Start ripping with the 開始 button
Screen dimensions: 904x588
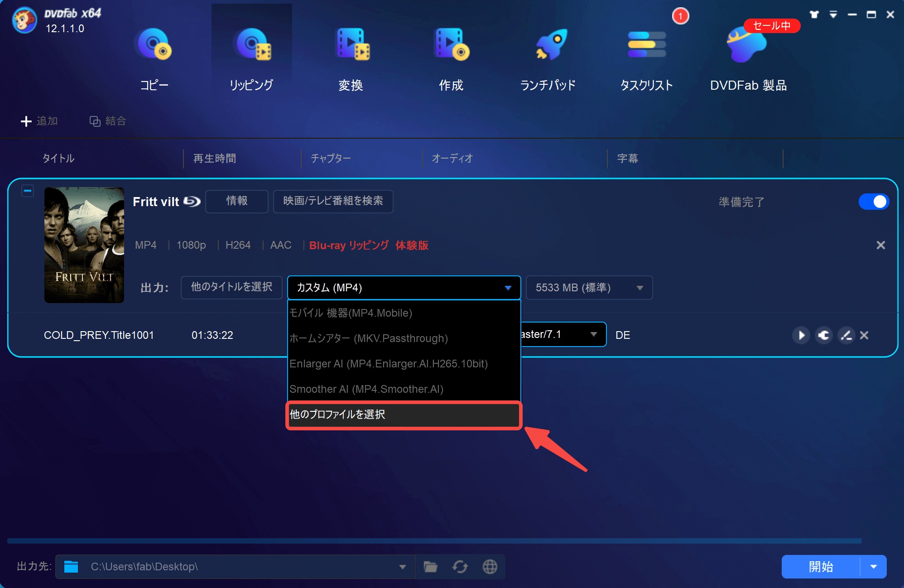821,567
